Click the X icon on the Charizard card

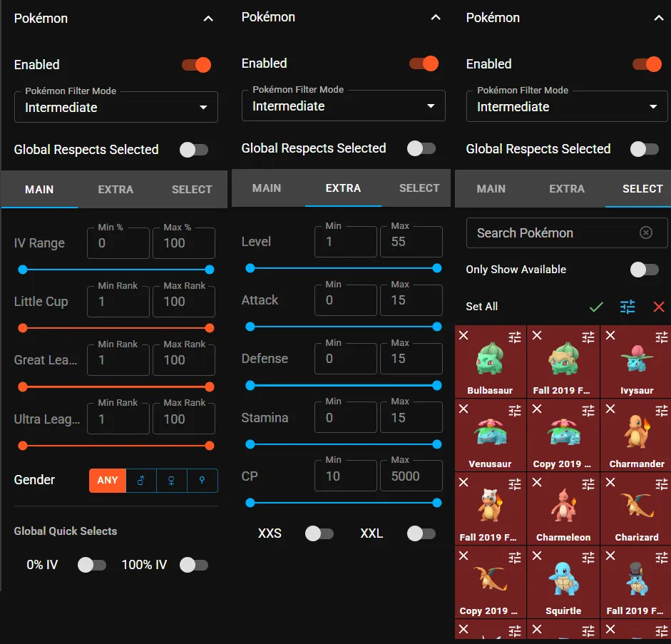point(610,482)
